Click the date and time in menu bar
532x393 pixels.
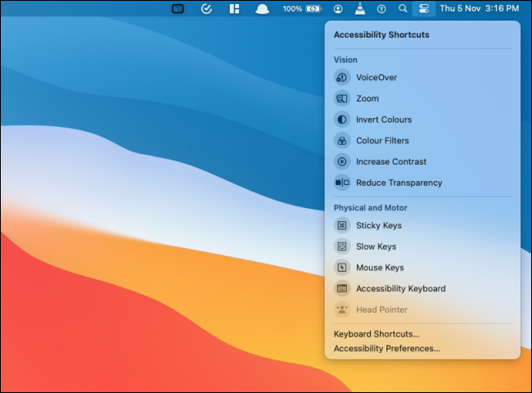[479, 8]
